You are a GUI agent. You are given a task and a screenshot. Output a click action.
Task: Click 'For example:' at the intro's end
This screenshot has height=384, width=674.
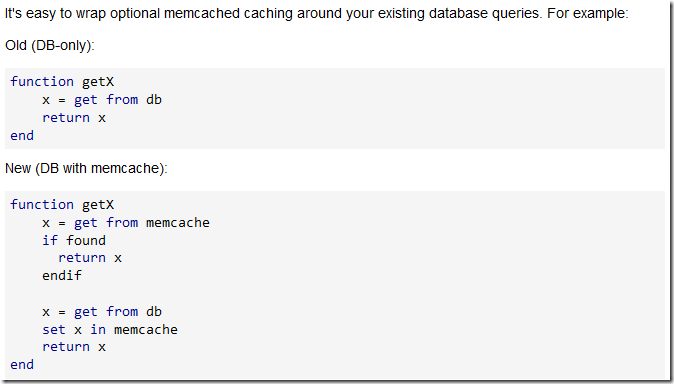click(x=588, y=13)
